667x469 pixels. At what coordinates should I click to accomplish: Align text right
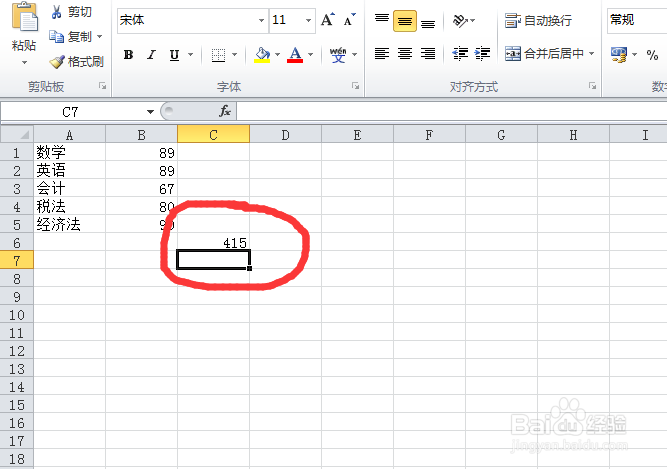[428, 54]
